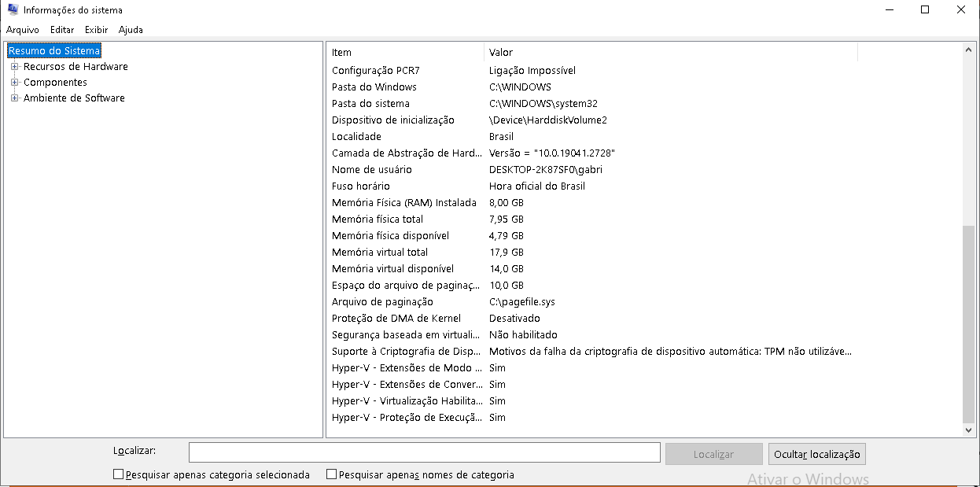
Task: Select Componentes label in tree
Action: pos(55,83)
